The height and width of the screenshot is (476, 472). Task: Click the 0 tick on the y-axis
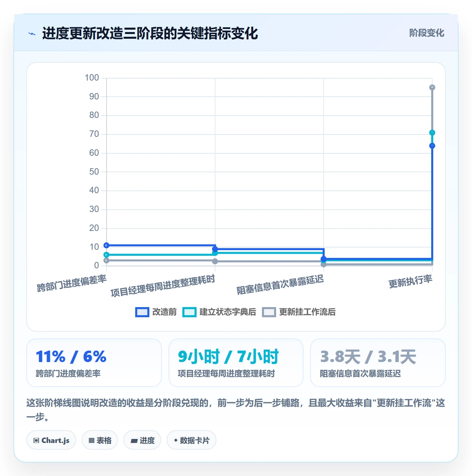(x=97, y=266)
